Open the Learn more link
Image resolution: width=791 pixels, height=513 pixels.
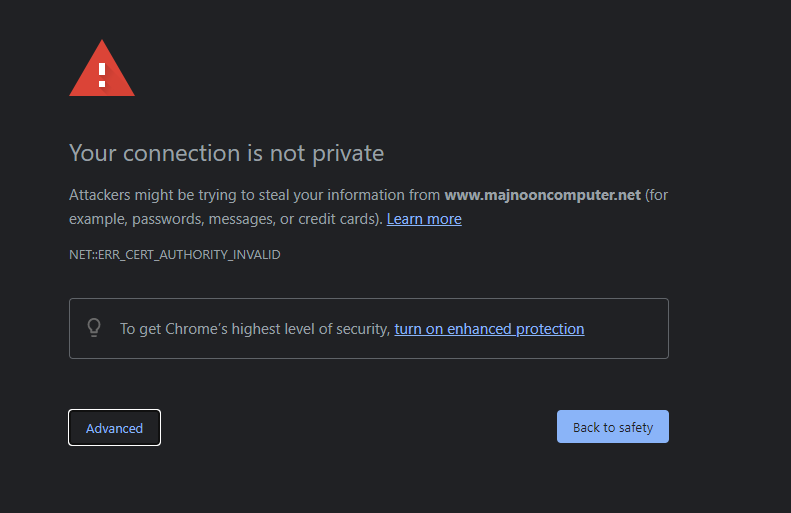click(x=424, y=219)
